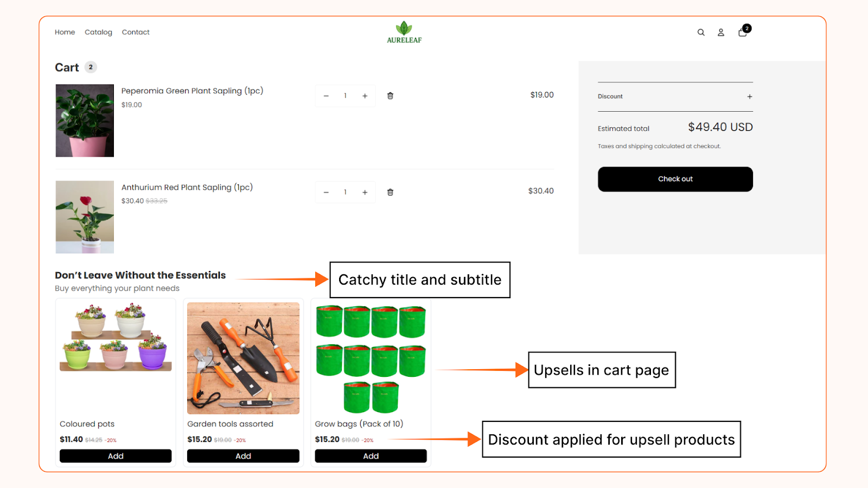This screenshot has width=868, height=488.
Task: Open the cart bag icon
Action: point(742,33)
